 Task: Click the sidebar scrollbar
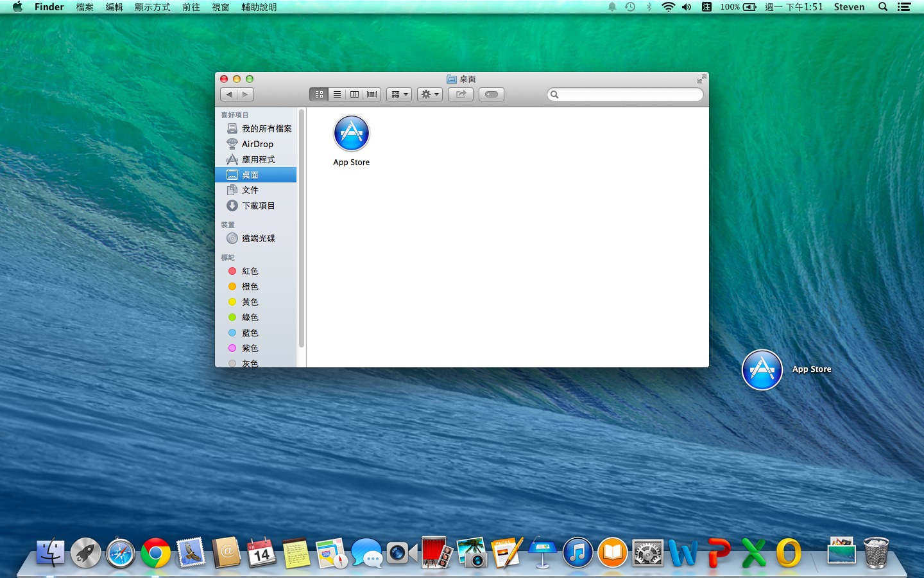click(x=301, y=228)
